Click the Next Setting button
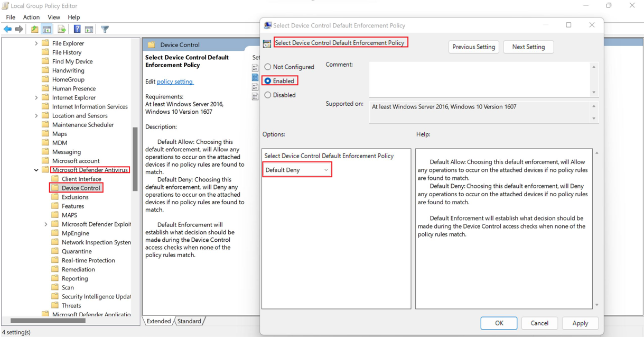Image resolution: width=644 pixels, height=337 pixels. click(528, 47)
